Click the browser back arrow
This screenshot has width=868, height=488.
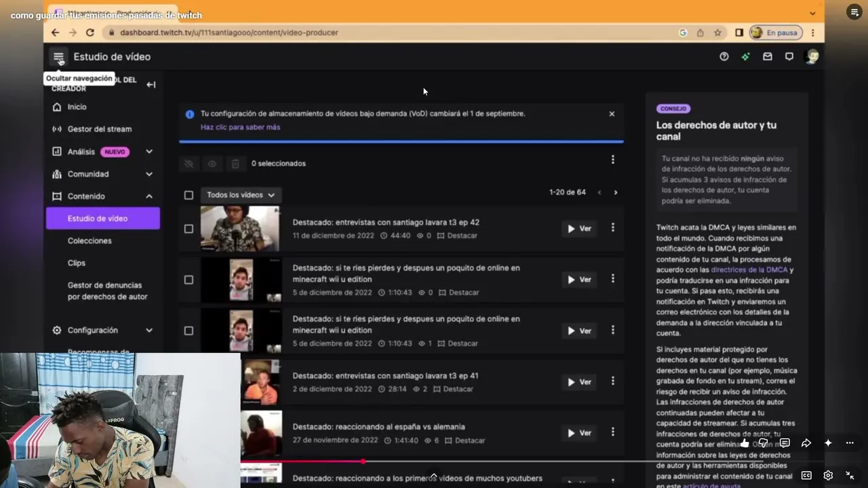pos(56,33)
